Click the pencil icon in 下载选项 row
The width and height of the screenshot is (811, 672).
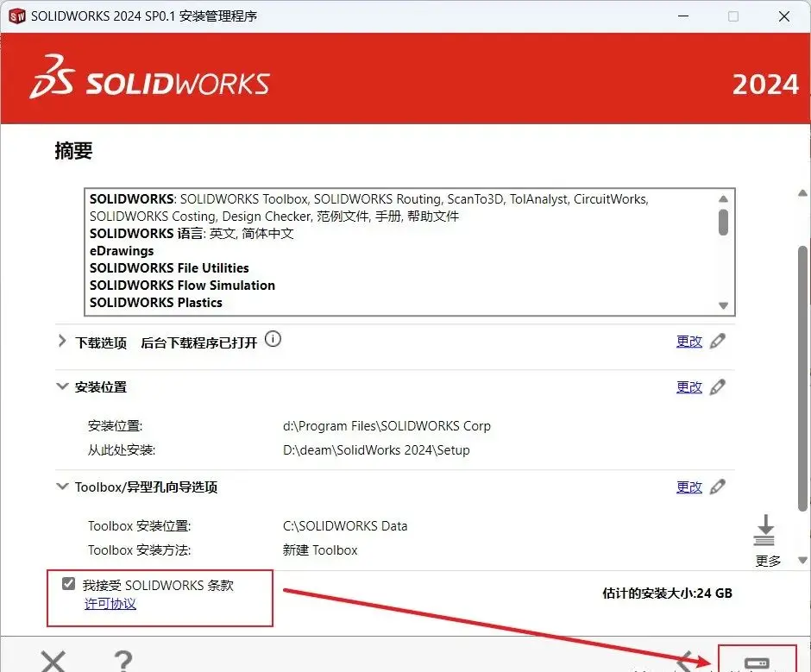pos(717,342)
